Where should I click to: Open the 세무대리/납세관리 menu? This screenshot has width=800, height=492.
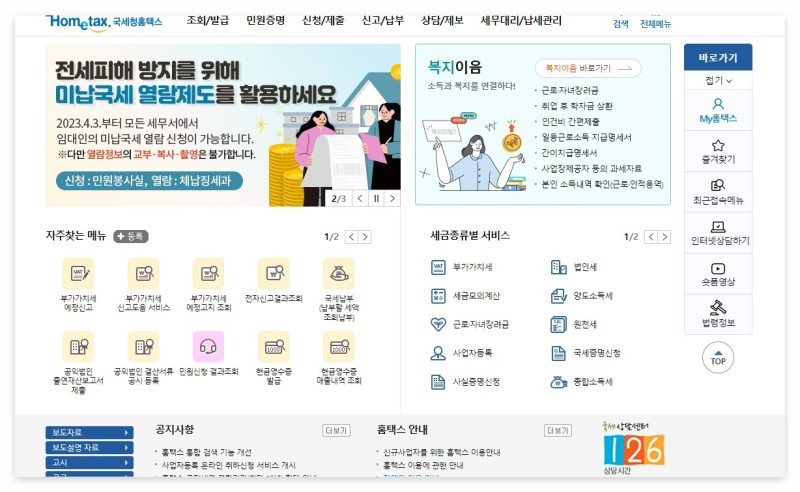tap(521, 20)
